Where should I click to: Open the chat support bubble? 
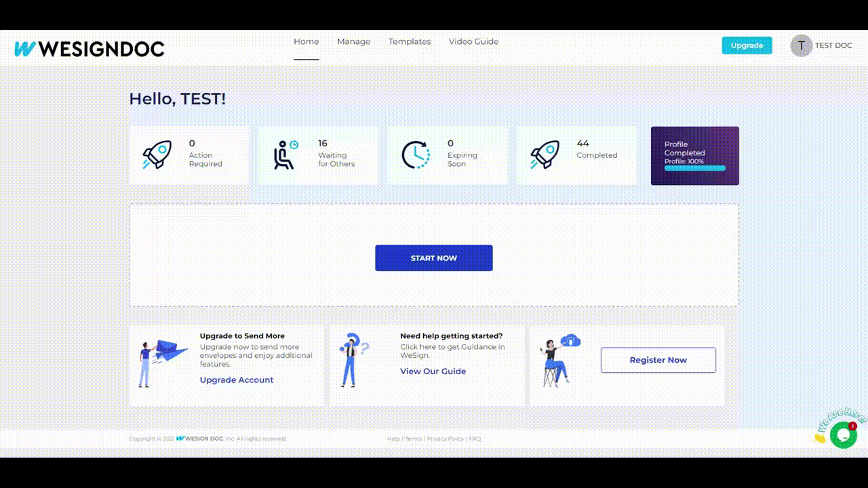coord(843,435)
